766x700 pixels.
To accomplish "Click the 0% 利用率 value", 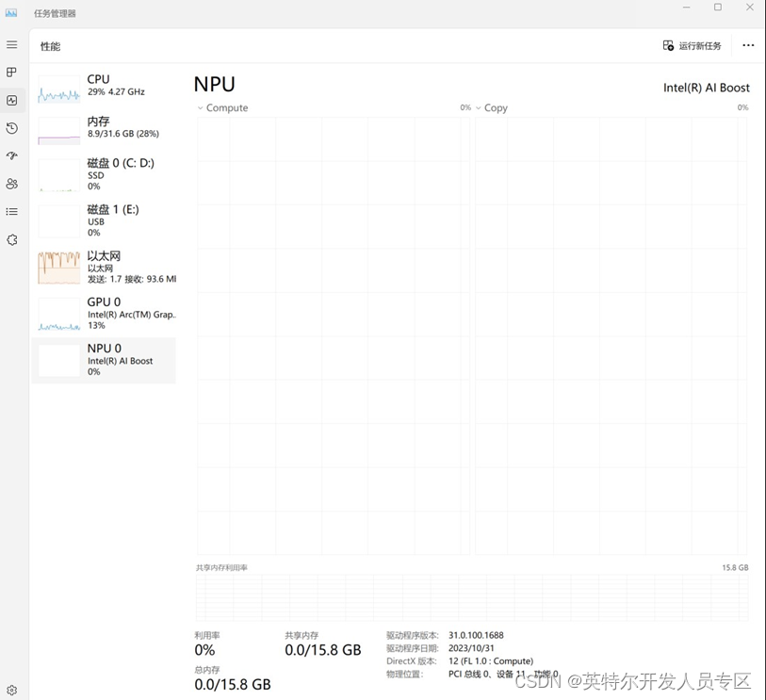I will tap(204, 650).
